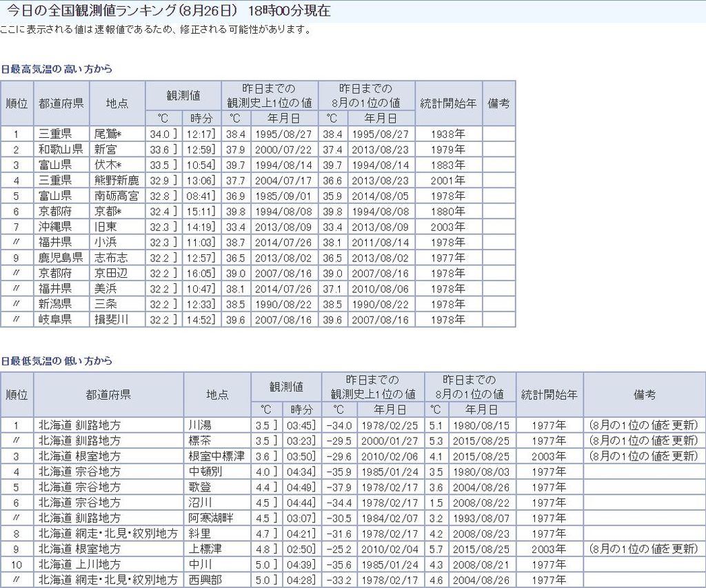Select the 志布志 observation point

click(111, 257)
